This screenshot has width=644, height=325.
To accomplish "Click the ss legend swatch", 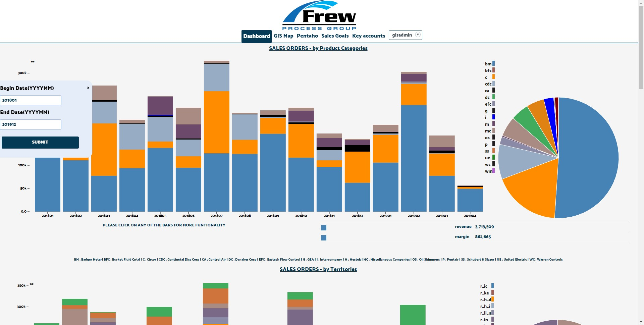I will coord(493,151).
